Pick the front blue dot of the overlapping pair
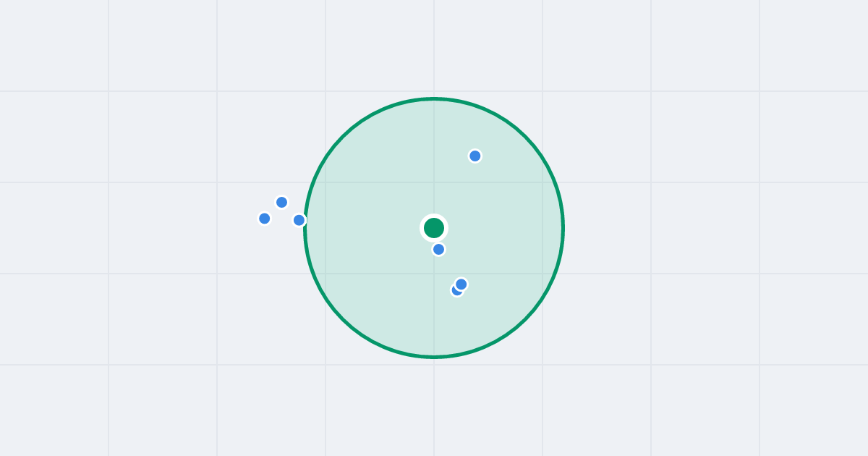 461,284
